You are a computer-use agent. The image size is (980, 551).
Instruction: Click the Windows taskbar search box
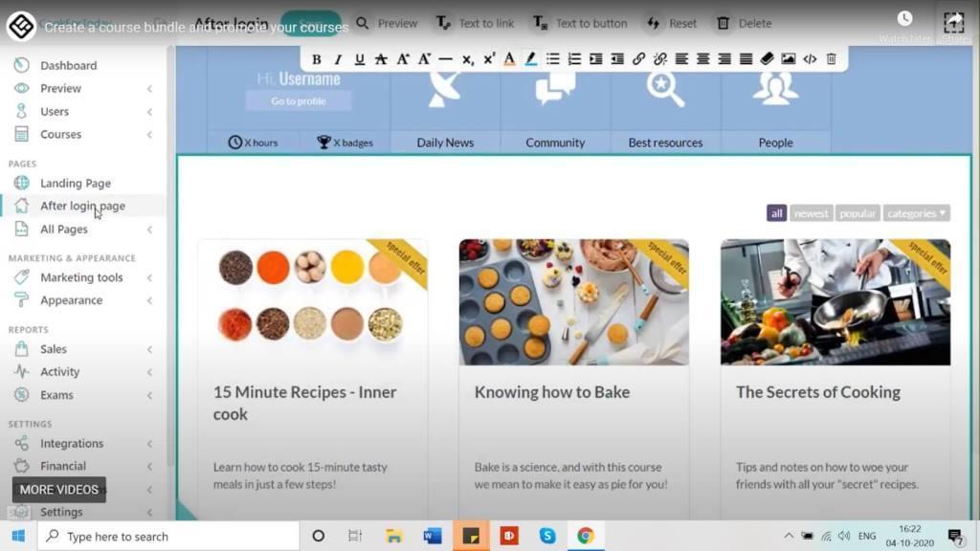click(168, 536)
